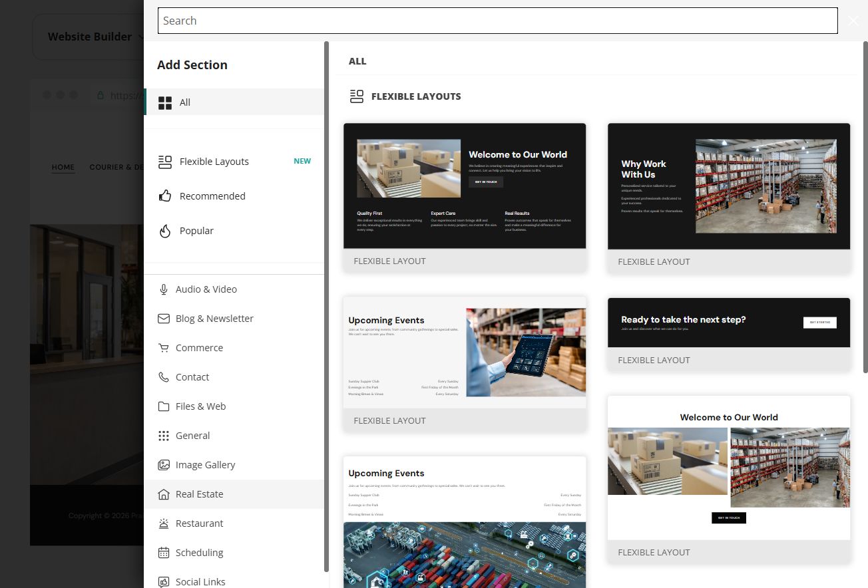Click the Add Section heading text
Viewport: 868px width, 588px height.
click(192, 65)
